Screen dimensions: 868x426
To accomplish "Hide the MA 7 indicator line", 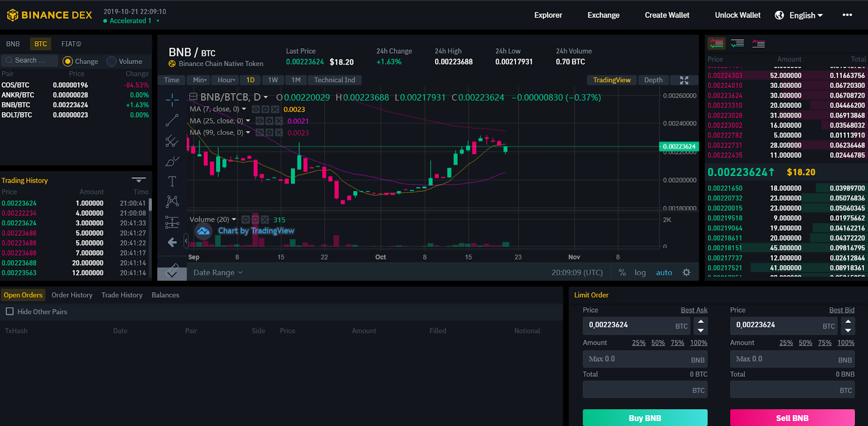I will [x=256, y=109].
